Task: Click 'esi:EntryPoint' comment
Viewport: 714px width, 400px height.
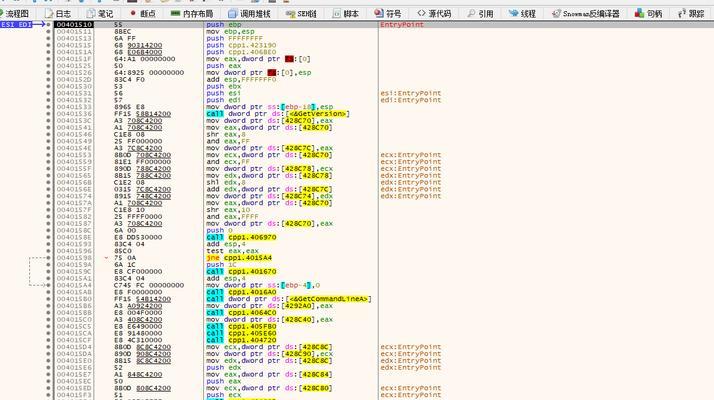Action: 411,93
